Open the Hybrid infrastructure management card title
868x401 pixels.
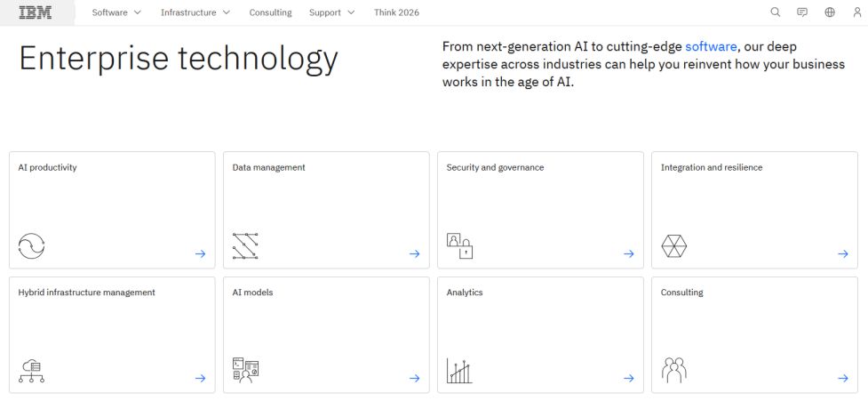pyautogui.click(x=86, y=292)
